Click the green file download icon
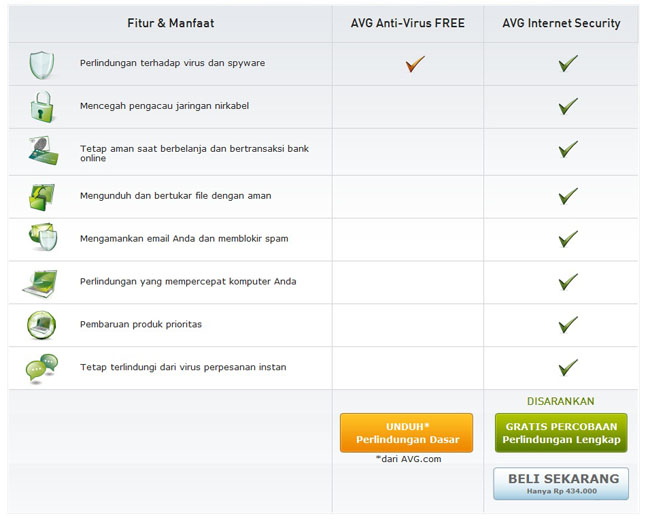650x524 pixels. click(41, 196)
